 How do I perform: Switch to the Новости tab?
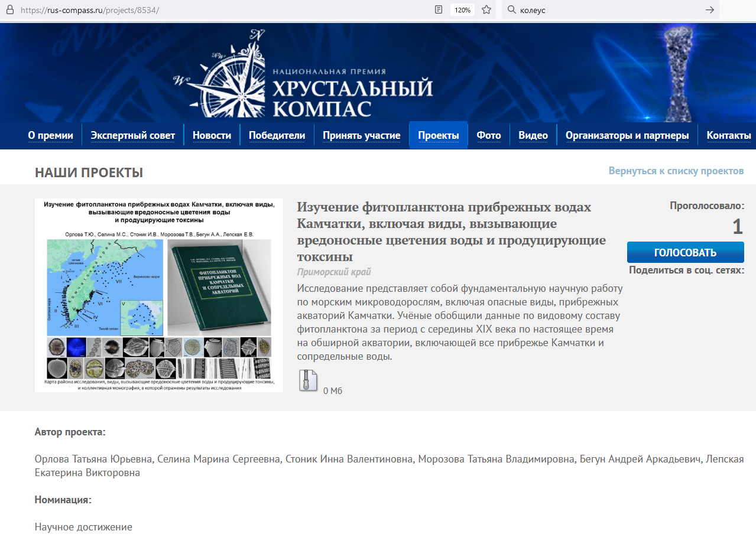click(x=211, y=135)
